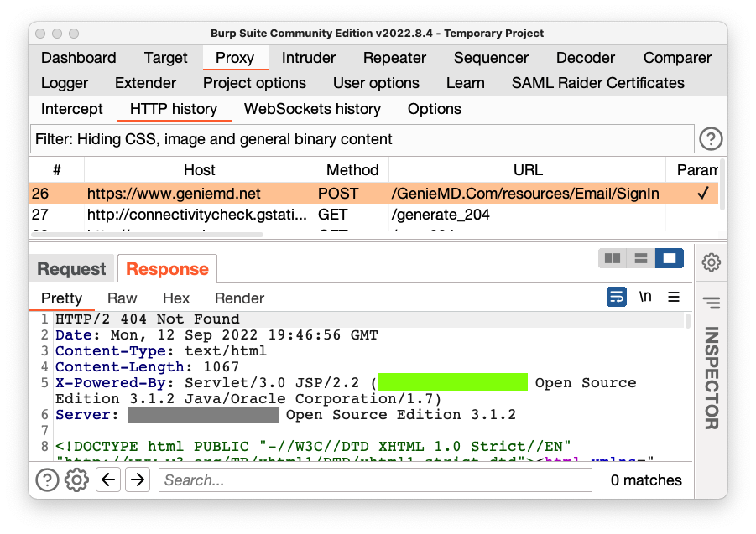756x534 pixels.
Task: Click the filter help question mark icon
Action: [711, 139]
